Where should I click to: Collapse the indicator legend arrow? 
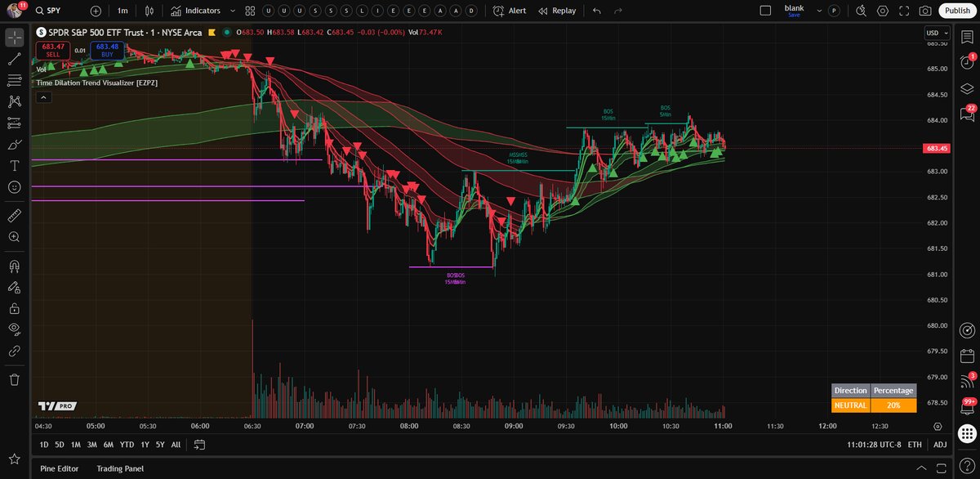[x=43, y=97]
